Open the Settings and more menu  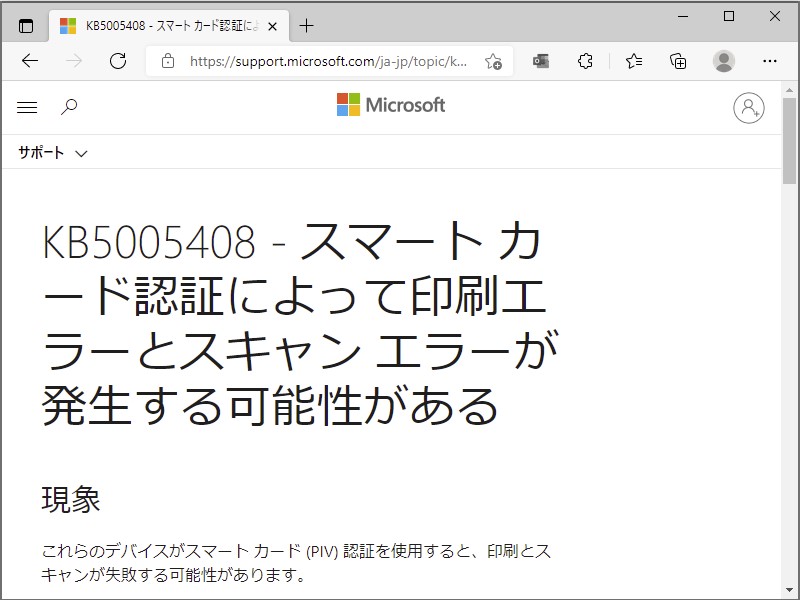[x=770, y=61]
